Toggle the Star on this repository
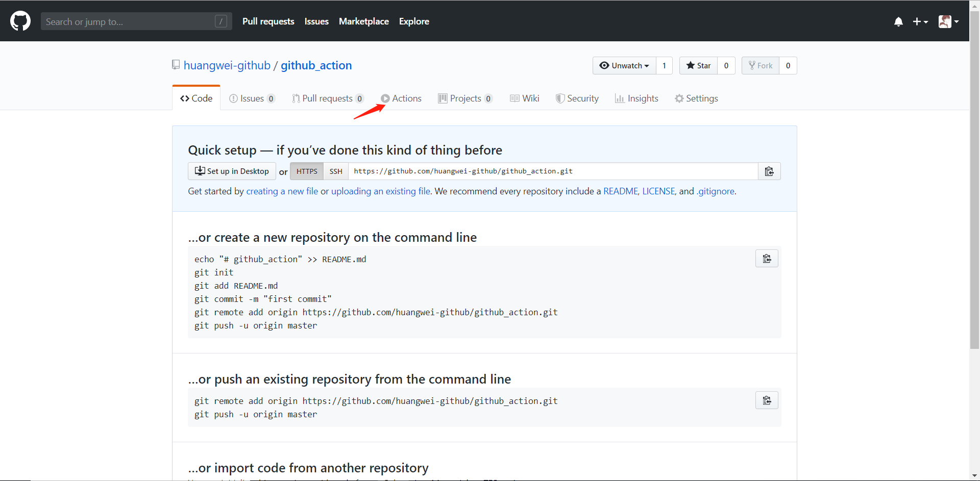This screenshot has height=481, width=980. point(698,65)
